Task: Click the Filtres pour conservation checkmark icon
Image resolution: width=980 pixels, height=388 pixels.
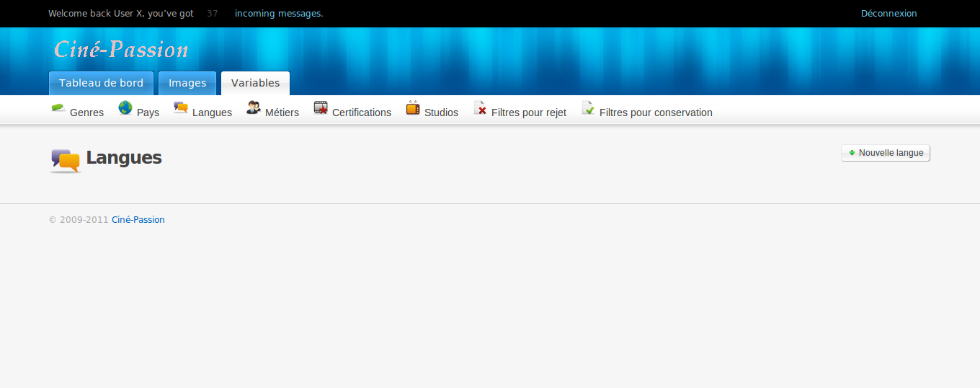Action: (588, 108)
